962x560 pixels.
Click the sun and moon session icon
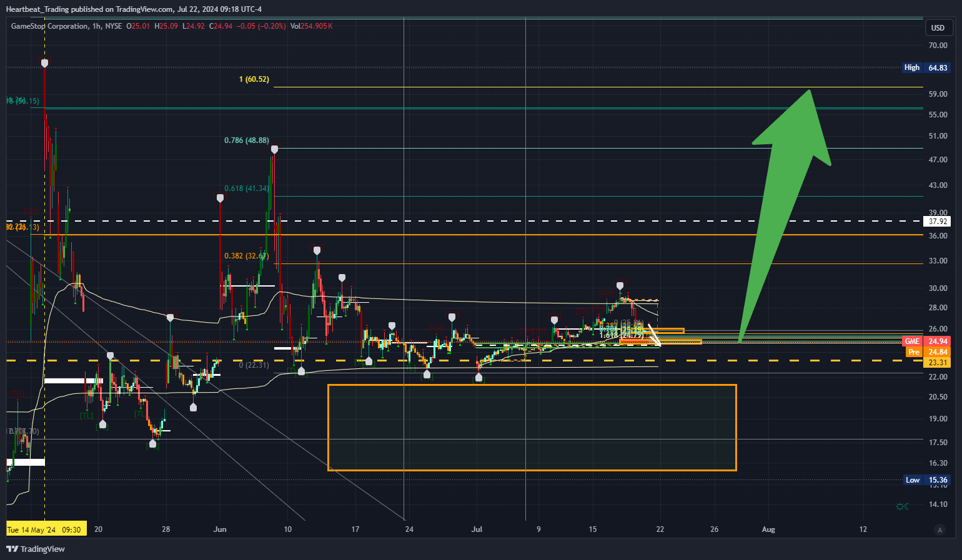click(902, 506)
